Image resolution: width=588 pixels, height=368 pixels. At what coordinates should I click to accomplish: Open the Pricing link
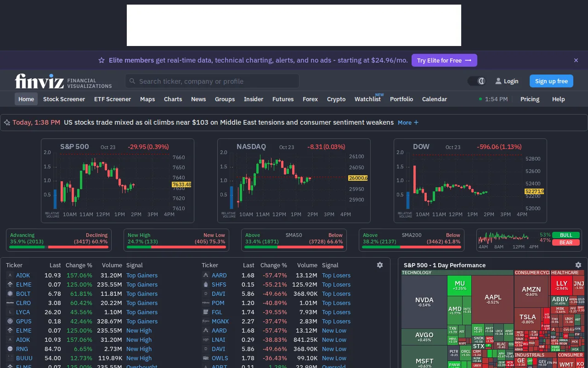click(x=530, y=99)
